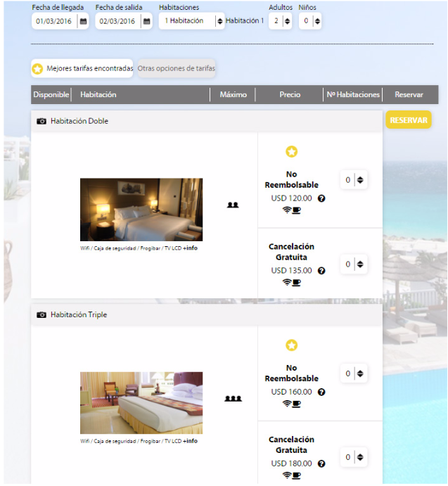Open the Habitación Triple room photo
The height and width of the screenshot is (486, 448).
[141, 402]
